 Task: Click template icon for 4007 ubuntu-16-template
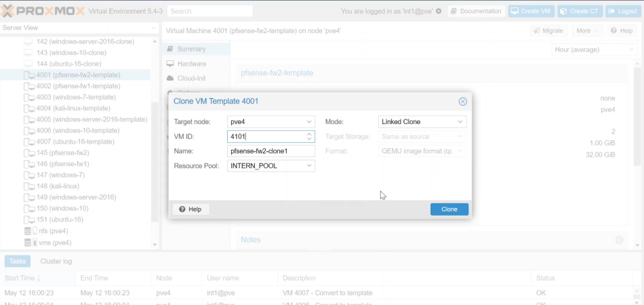point(29,142)
